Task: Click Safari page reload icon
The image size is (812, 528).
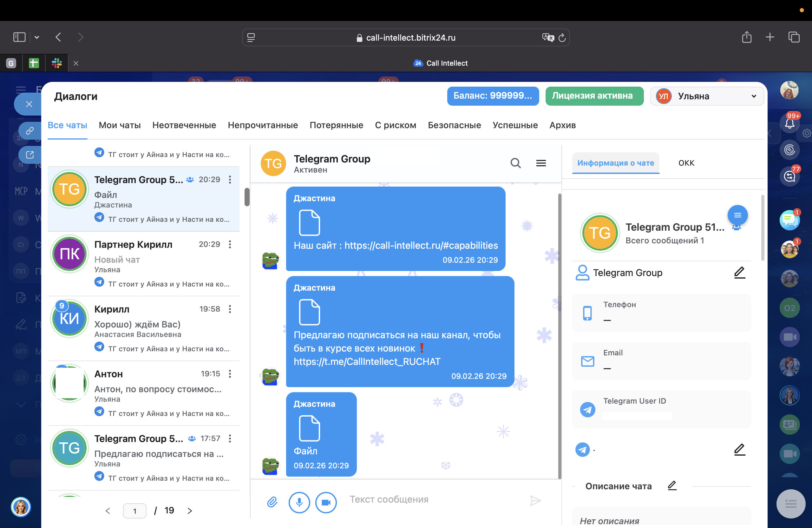Action: click(x=562, y=37)
